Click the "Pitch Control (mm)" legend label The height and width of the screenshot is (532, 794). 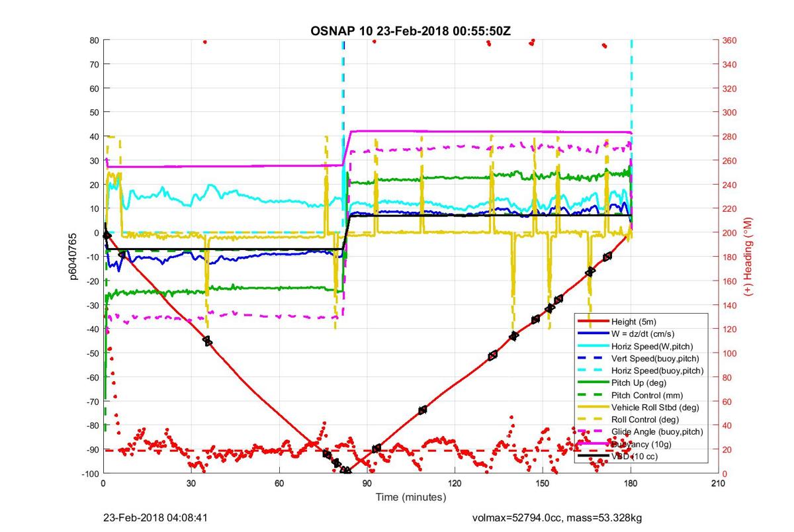646,395
